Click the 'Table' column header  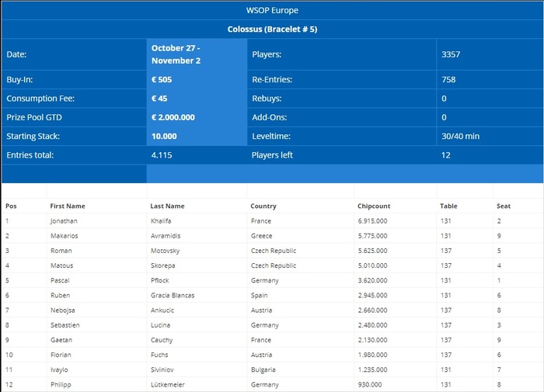coord(448,206)
